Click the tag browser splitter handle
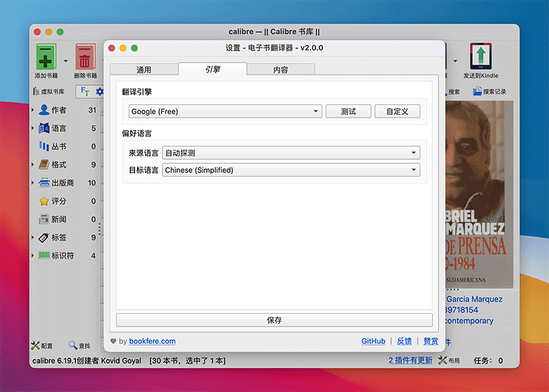The image size is (549, 392). coord(99,229)
